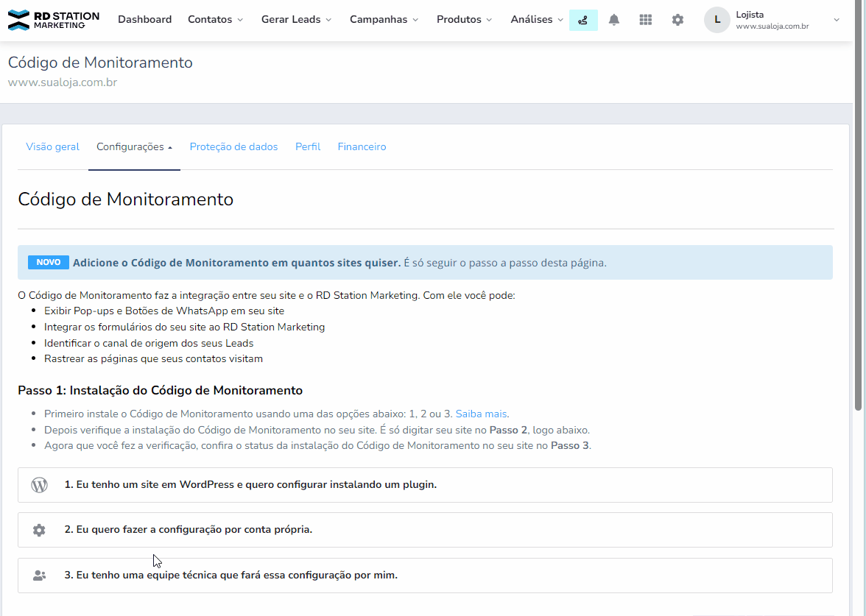866x616 pixels.
Task: Click the team icon in option 3
Action: (x=39, y=576)
